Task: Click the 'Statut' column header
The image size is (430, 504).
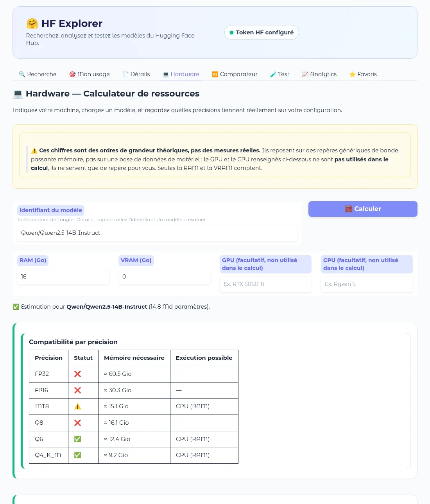Action: point(83,358)
